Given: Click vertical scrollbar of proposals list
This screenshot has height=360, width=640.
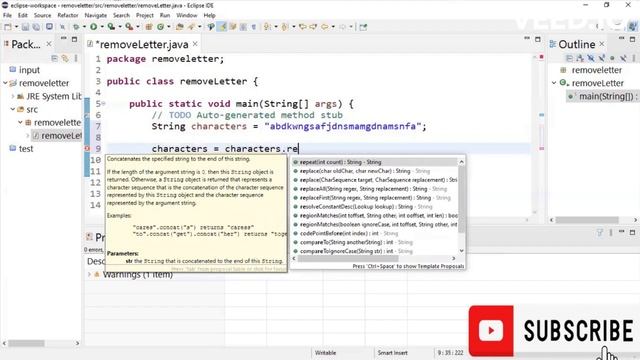Looking at the screenshot, I should click(462, 199).
